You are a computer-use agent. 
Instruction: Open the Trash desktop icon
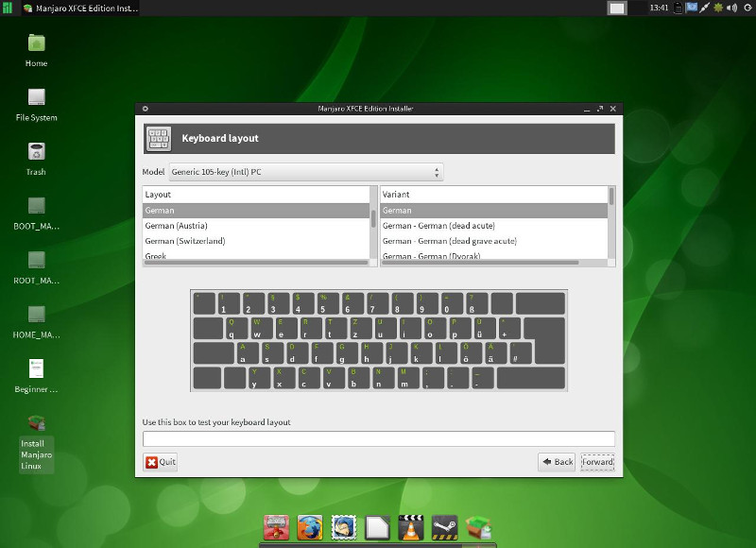[36, 151]
